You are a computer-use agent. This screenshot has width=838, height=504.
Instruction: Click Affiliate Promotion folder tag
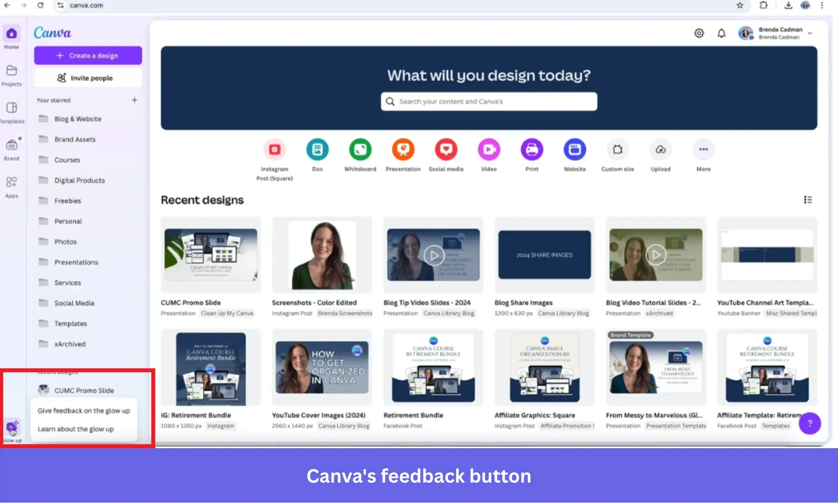(567, 426)
